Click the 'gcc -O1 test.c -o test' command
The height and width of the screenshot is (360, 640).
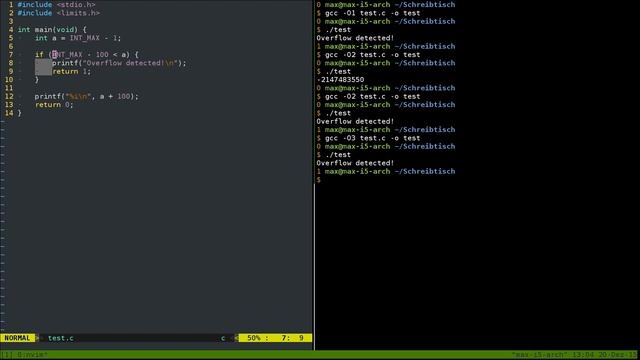(372, 13)
